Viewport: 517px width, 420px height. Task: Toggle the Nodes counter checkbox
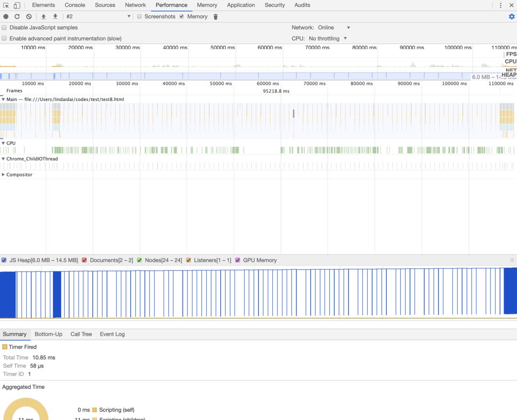click(139, 260)
